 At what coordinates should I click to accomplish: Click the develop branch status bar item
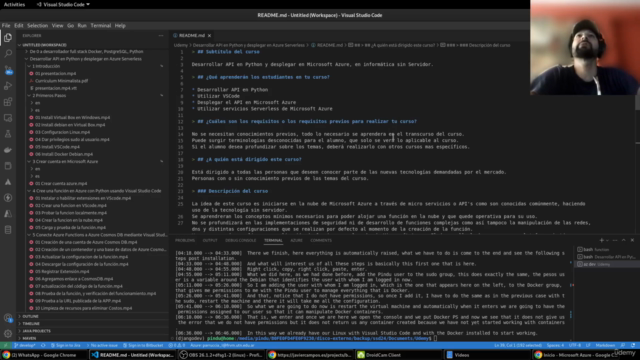pyautogui.click(x=25, y=345)
